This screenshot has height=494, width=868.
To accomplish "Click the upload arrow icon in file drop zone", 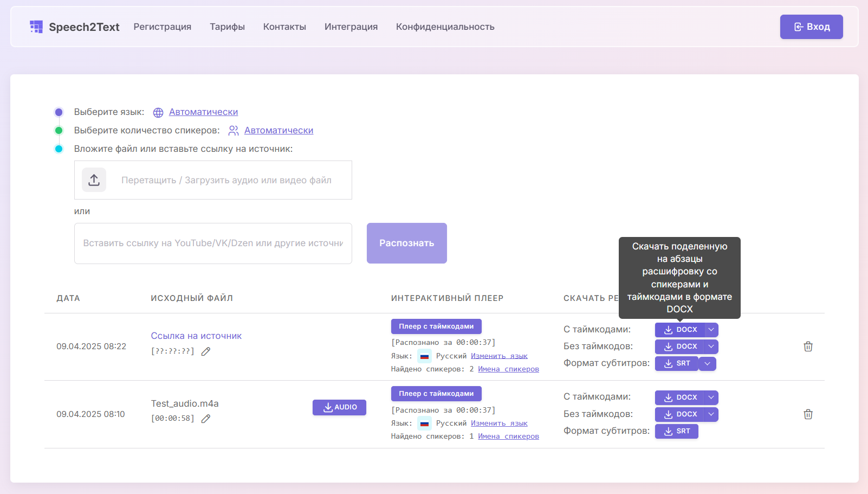I will click(94, 179).
